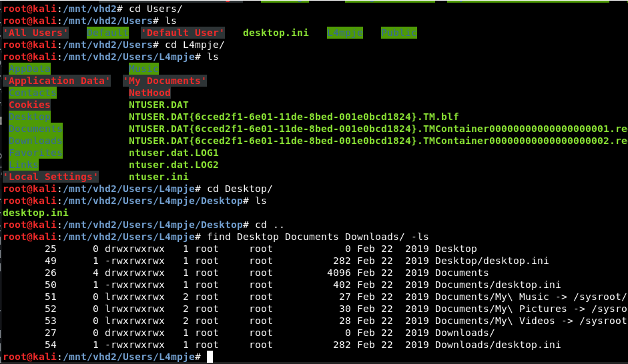
Task: Click the 'Local Settings' entry
Action: [x=51, y=177]
